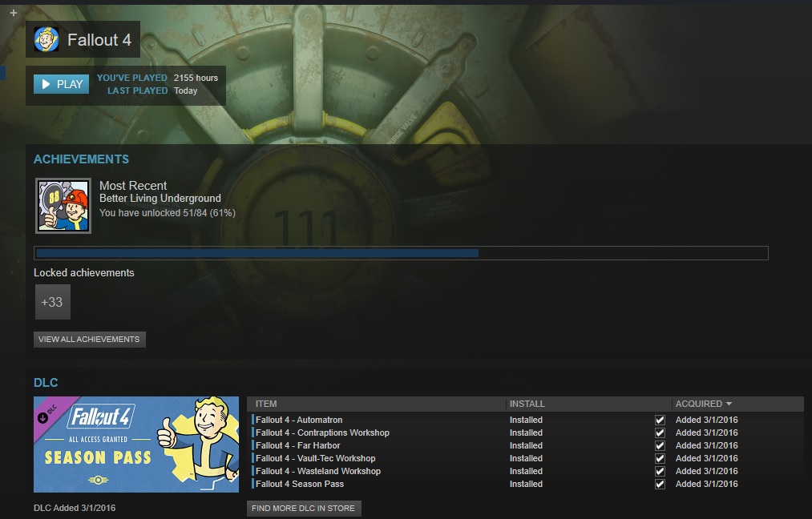The image size is (812, 519).
Task: Click Installed status for Far Harbor
Action: (x=526, y=445)
